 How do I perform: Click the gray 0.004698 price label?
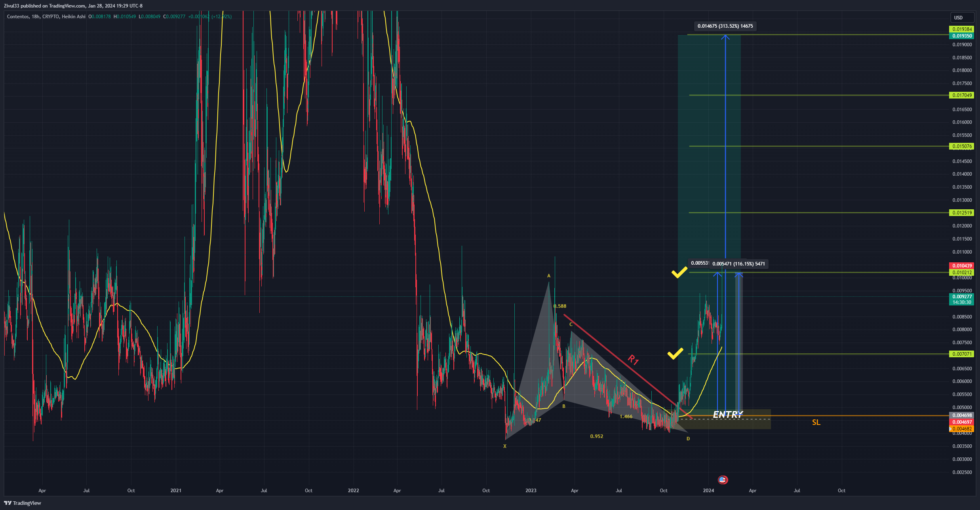(962, 415)
